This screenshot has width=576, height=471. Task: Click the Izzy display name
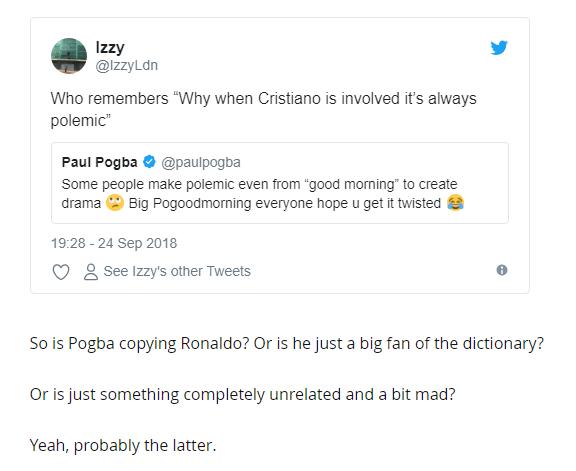point(110,47)
